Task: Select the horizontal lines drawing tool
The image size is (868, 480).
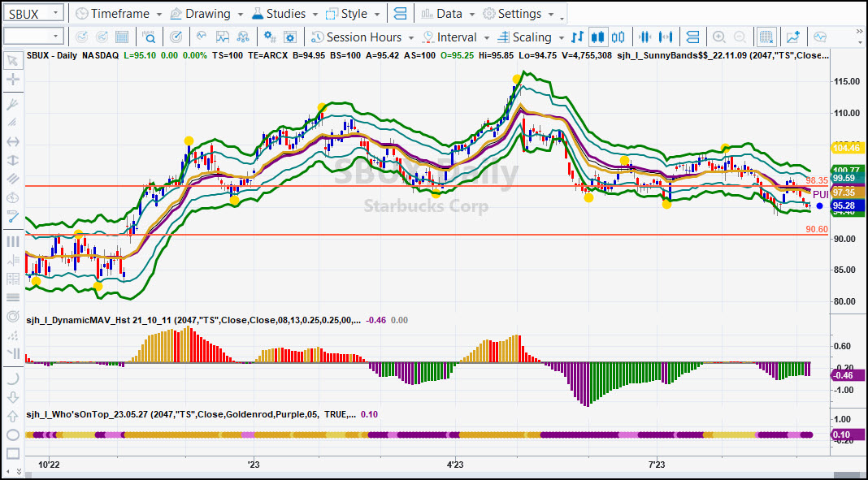Action: pos(12,297)
